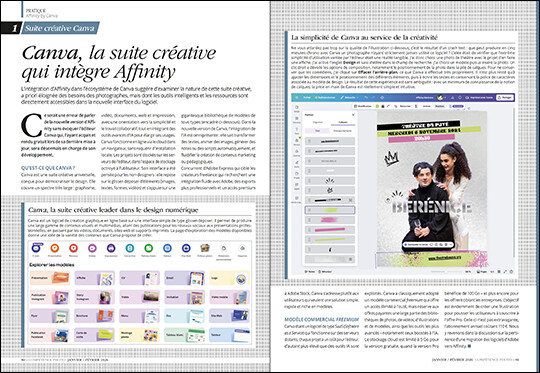Click the help icon at bottom right of editor
This screenshot has width=540, height=373.
pos(511,271)
